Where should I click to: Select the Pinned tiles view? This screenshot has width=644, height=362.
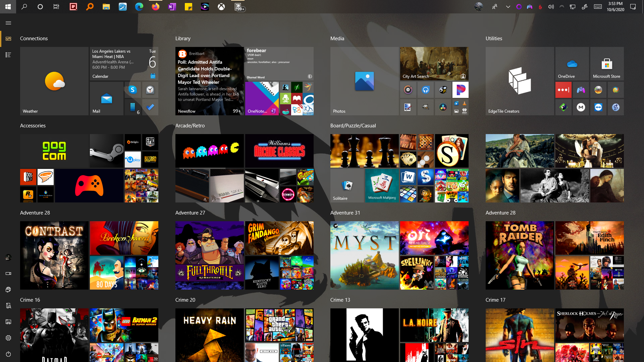coord(8,39)
